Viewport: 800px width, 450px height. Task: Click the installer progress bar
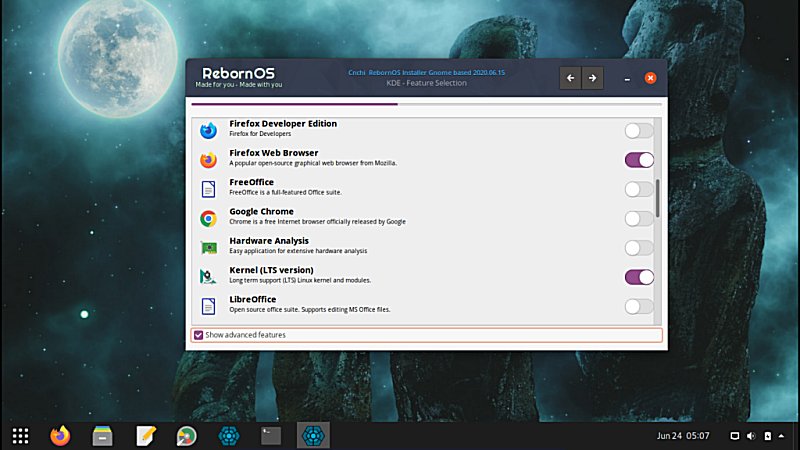[426, 103]
